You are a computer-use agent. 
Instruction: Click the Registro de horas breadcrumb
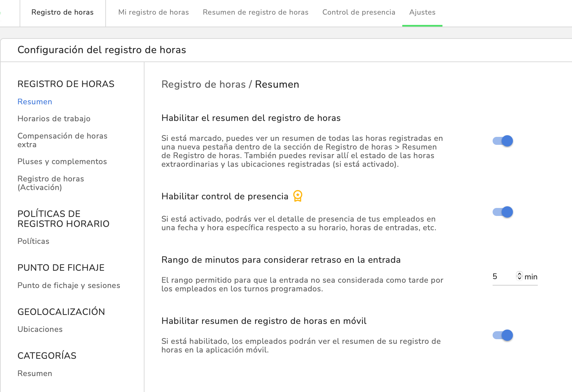click(204, 84)
